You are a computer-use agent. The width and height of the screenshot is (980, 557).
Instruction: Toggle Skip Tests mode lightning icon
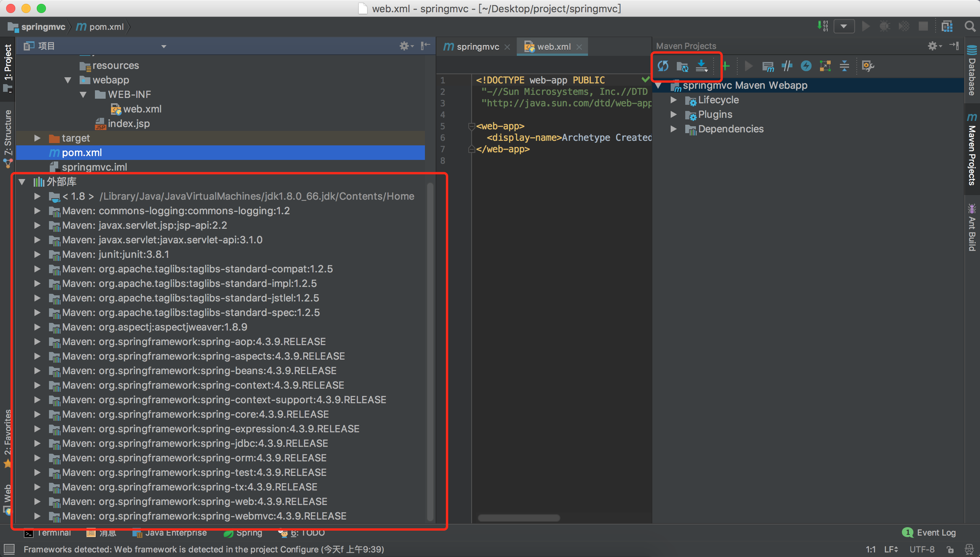[x=806, y=66]
